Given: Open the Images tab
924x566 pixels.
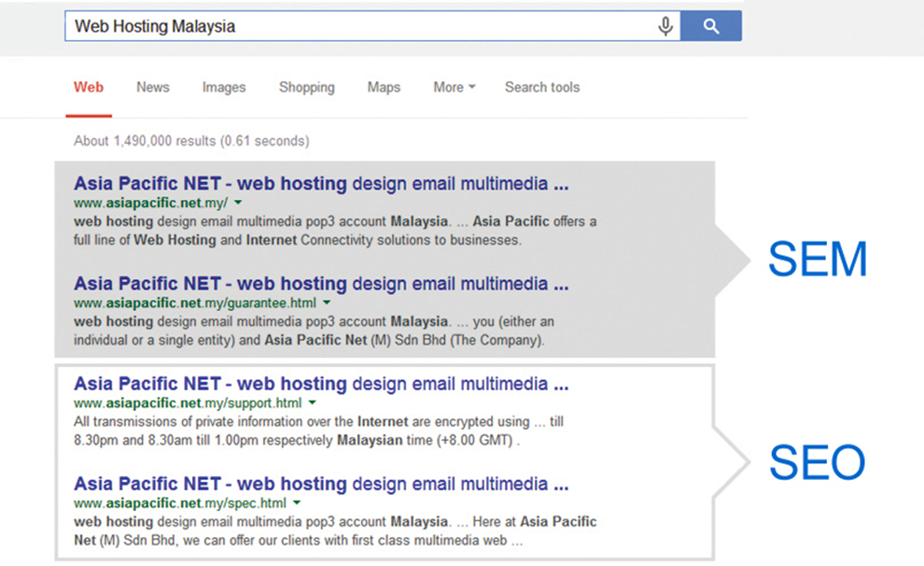Looking at the screenshot, I should pyautogui.click(x=224, y=87).
